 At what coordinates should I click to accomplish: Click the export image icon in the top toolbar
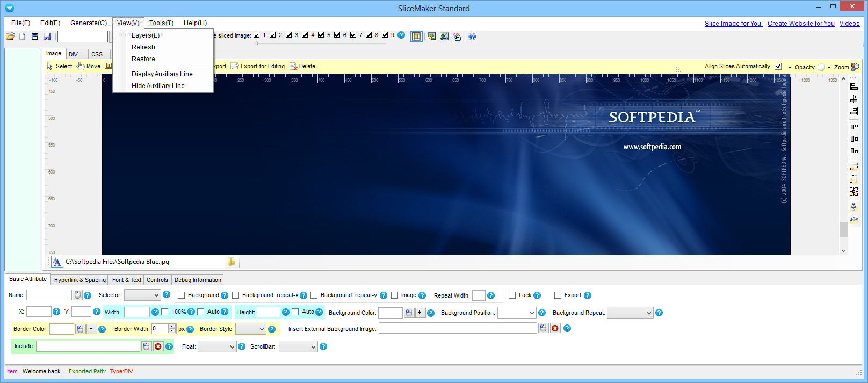432,37
